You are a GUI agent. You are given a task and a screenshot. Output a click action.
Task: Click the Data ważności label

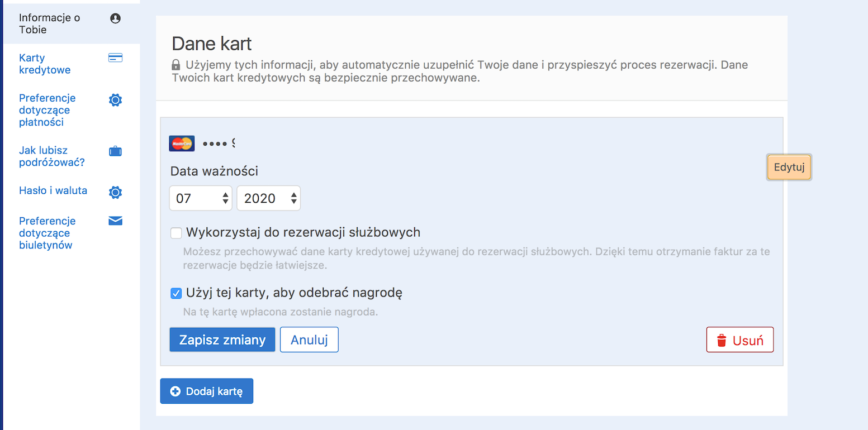pos(215,171)
